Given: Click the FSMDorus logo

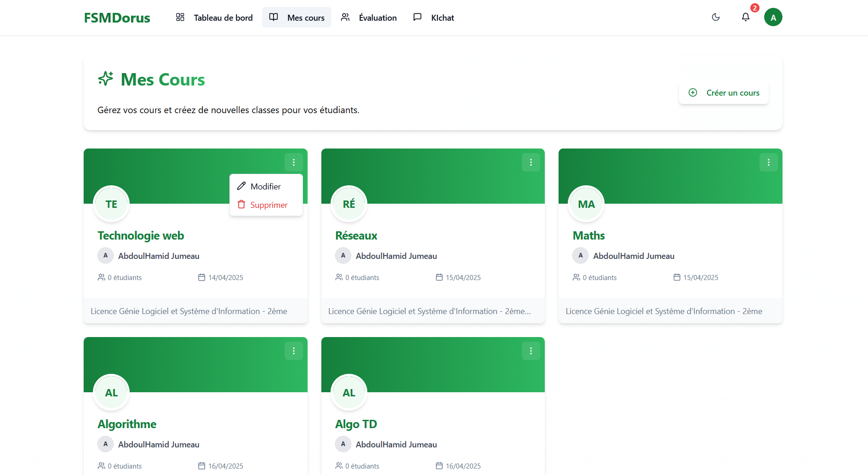Looking at the screenshot, I should (x=117, y=17).
